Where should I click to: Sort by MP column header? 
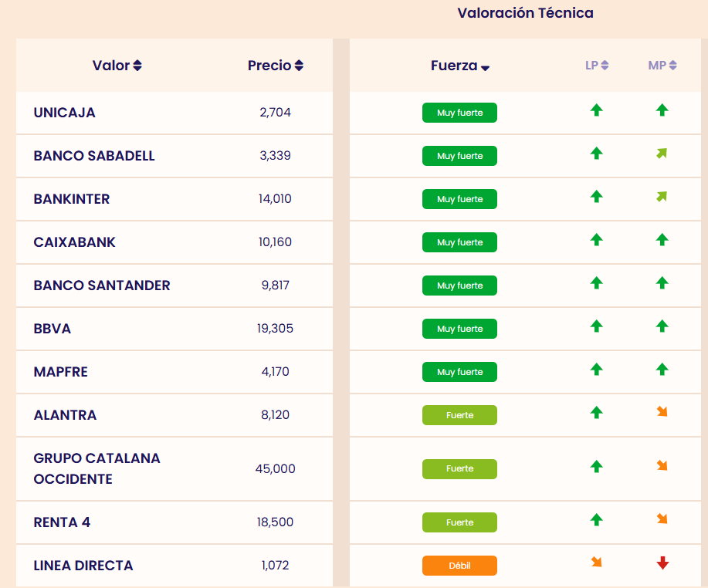tap(662, 66)
